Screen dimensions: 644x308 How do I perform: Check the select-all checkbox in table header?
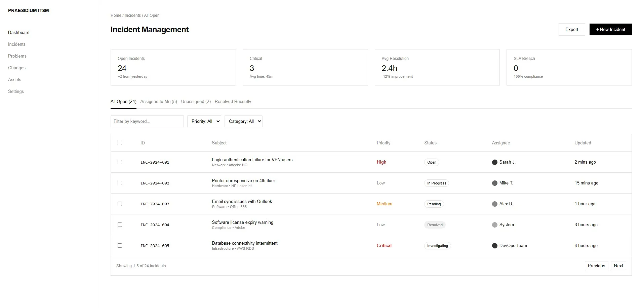[x=120, y=143]
